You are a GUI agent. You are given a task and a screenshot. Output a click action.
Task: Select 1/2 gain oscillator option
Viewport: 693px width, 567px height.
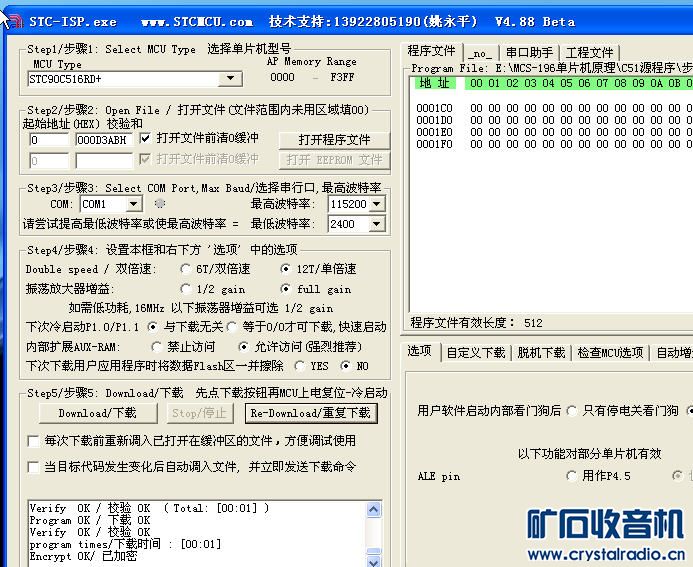pyautogui.click(x=186, y=289)
